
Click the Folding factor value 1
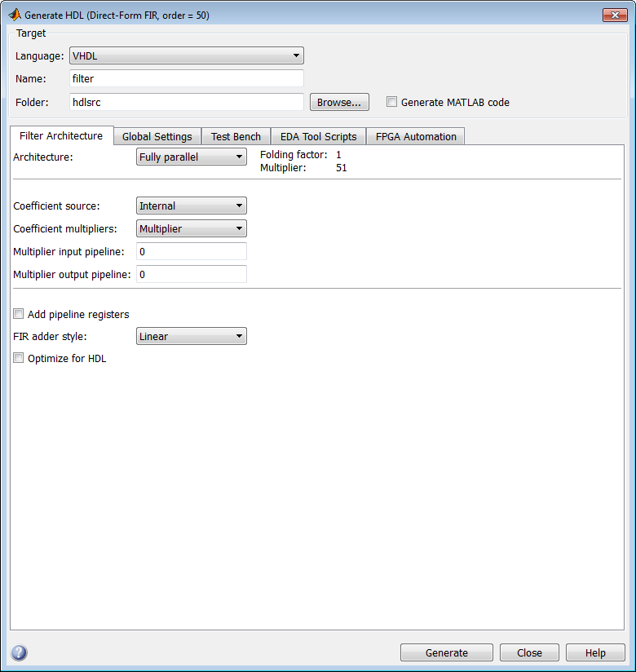338,155
